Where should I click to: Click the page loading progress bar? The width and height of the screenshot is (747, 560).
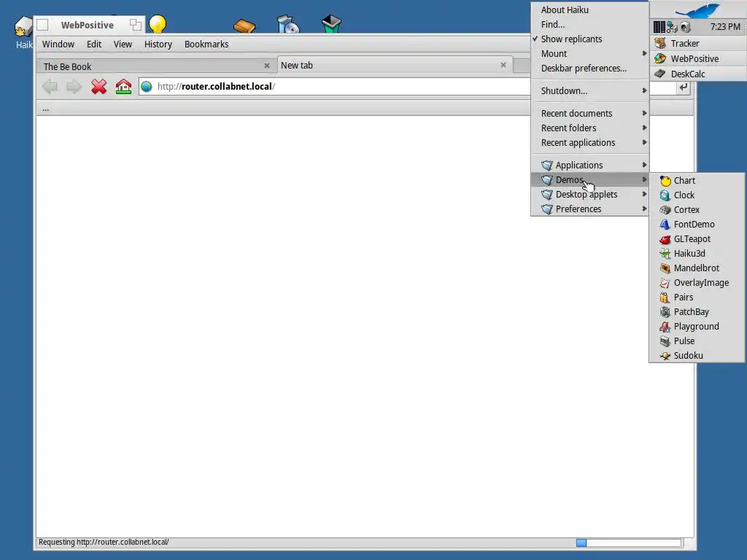coord(628,542)
